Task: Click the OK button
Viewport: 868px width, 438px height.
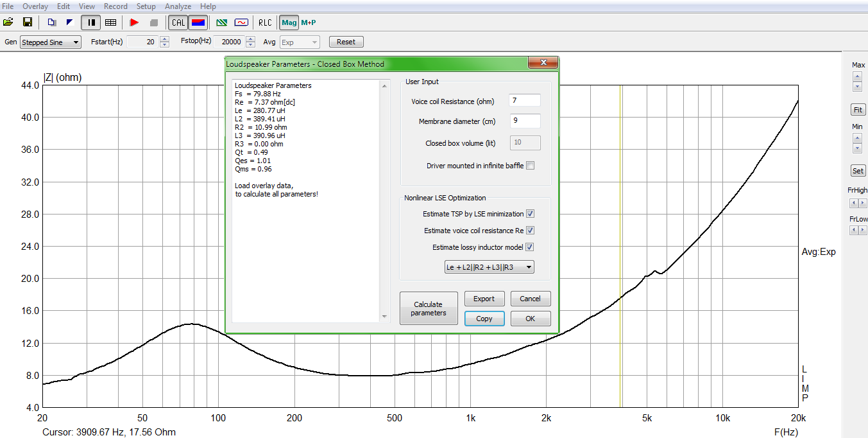Action: pos(530,319)
